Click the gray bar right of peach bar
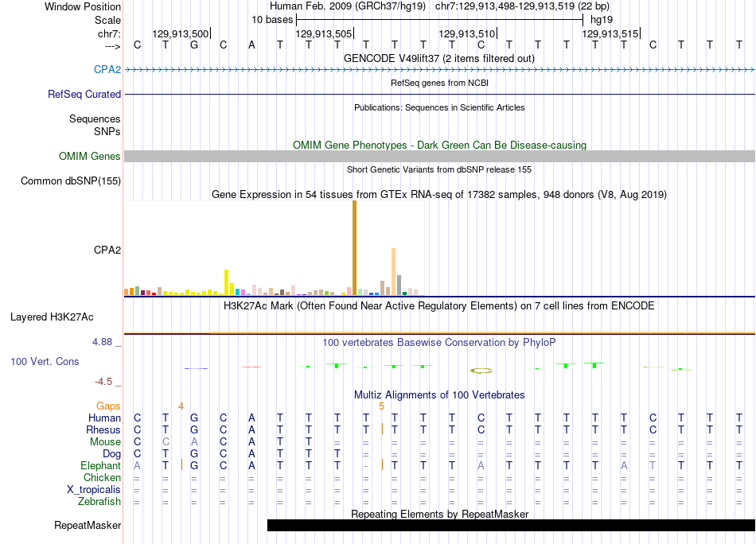Viewport: 756px width, 544px height. pos(399,285)
